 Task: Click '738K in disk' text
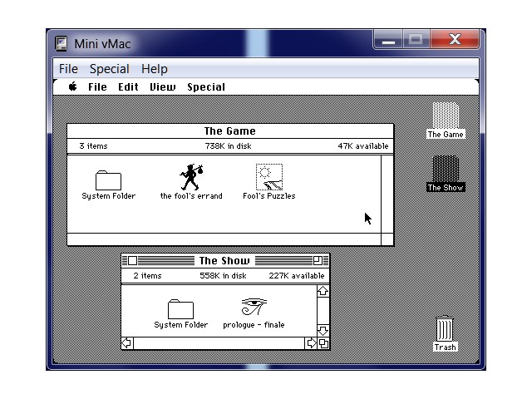coord(228,146)
